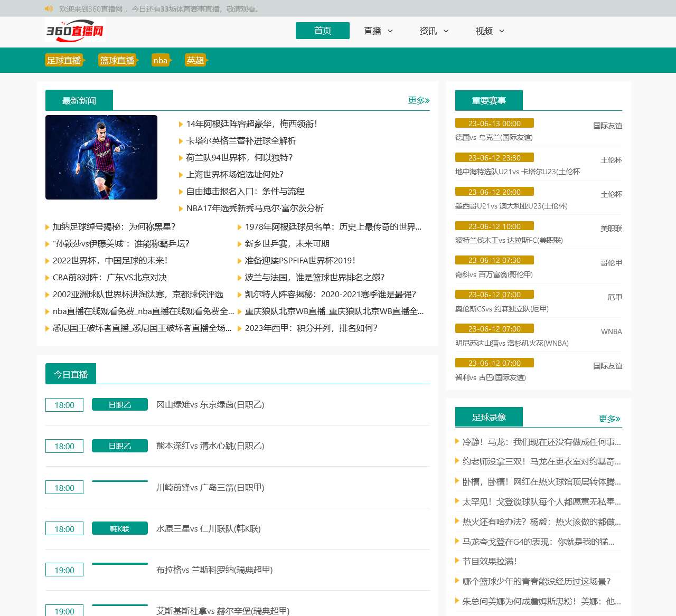This screenshot has height=616, width=676.
Task: Expand the 资讯 dropdown menu
Action: pos(434,31)
